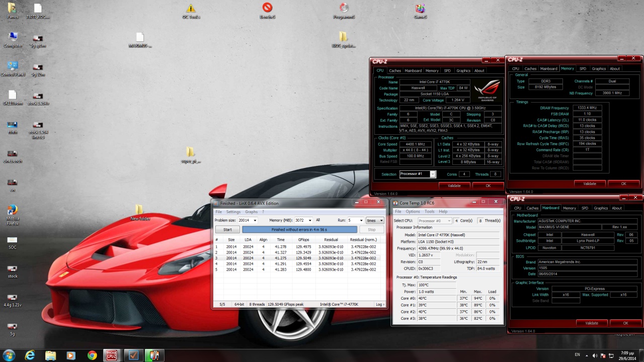Expand the Log panel in LinX
Viewport: 644px width, 362px height.
[380, 304]
